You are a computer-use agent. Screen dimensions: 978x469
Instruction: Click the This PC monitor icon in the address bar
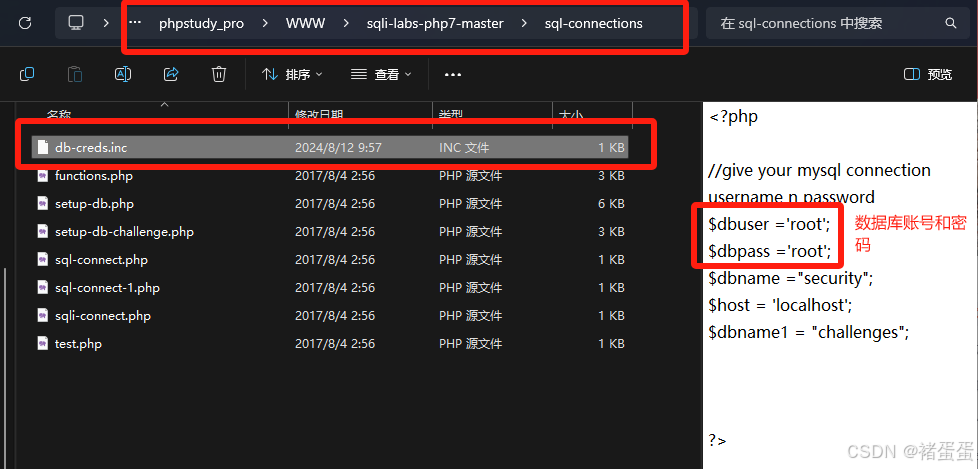76,24
